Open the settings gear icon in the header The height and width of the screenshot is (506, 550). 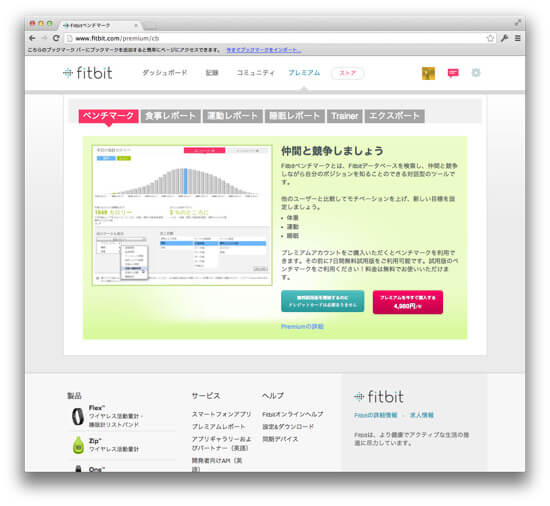tap(476, 73)
